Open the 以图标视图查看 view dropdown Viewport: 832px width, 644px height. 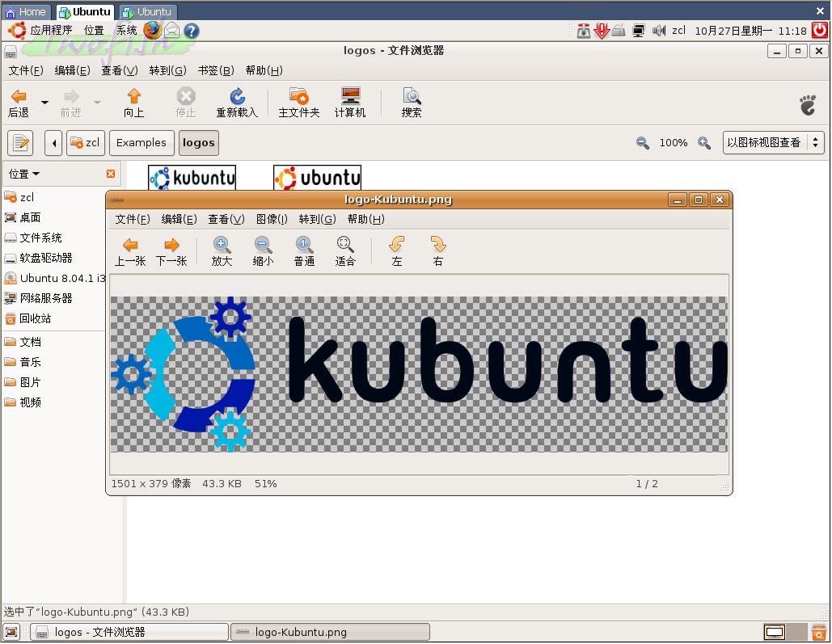(x=774, y=143)
